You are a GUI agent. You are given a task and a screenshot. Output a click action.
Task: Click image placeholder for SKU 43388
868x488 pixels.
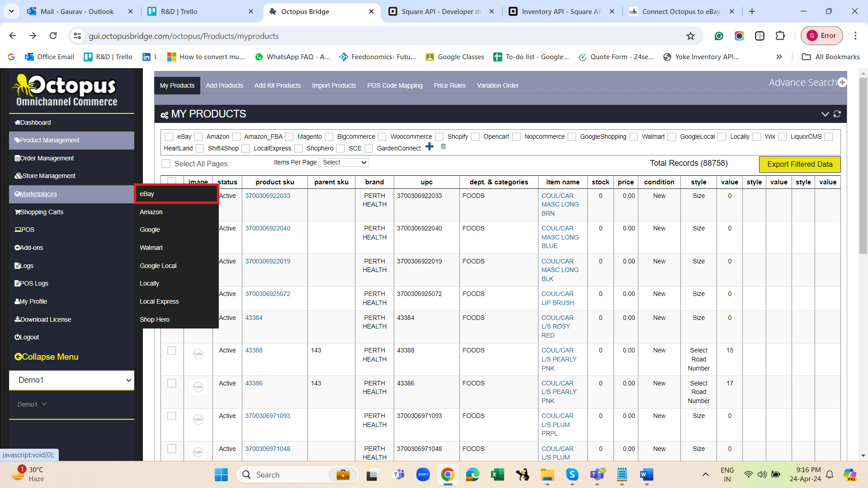(x=198, y=354)
